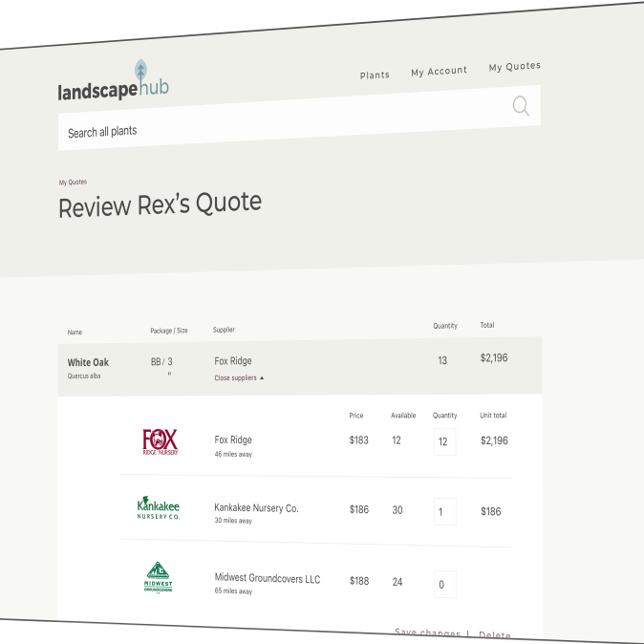This screenshot has width=644, height=644.
Task: Click the Fox Ridge name in supplier list
Action: pyautogui.click(x=233, y=440)
